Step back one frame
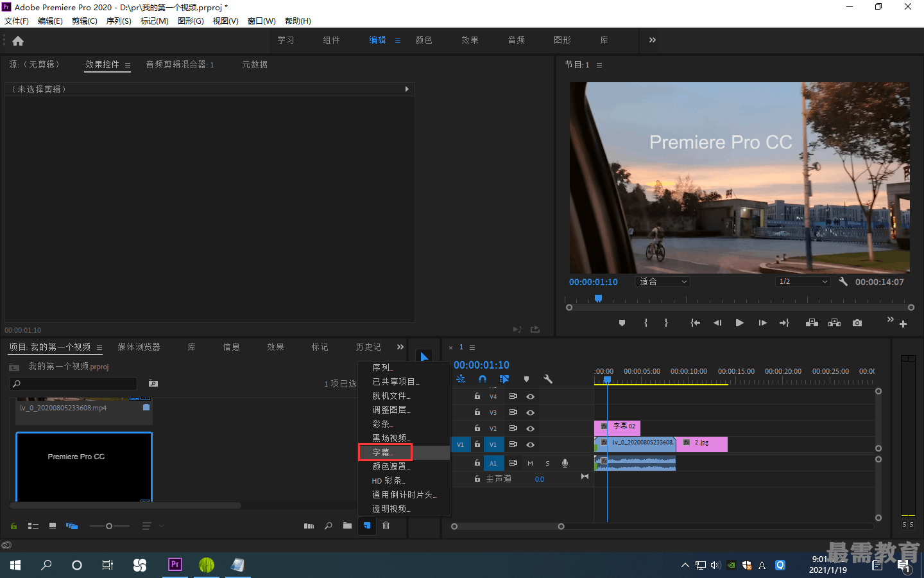 coord(717,323)
